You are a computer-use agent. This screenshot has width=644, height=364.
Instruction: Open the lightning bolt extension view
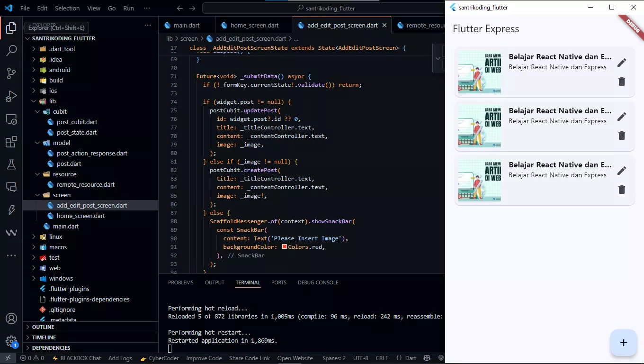[11, 210]
